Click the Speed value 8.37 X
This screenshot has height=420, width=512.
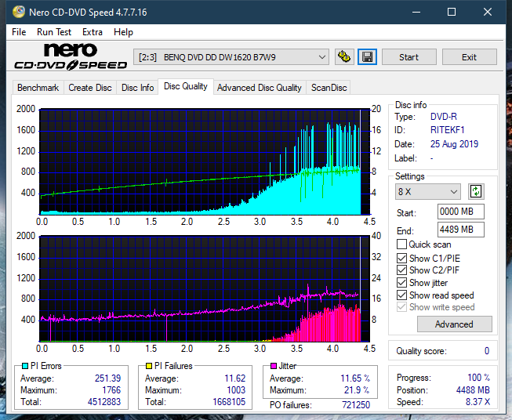[478, 402]
